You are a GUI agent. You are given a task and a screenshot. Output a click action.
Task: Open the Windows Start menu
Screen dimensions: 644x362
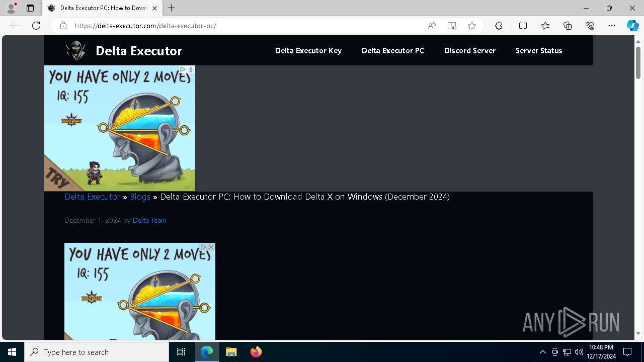12,352
